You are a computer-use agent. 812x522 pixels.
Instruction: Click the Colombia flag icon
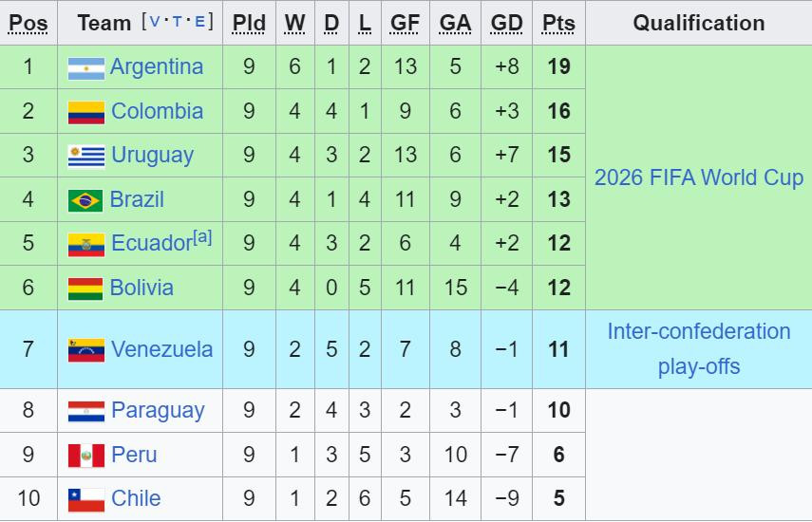pyautogui.click(x=85, y=112)
